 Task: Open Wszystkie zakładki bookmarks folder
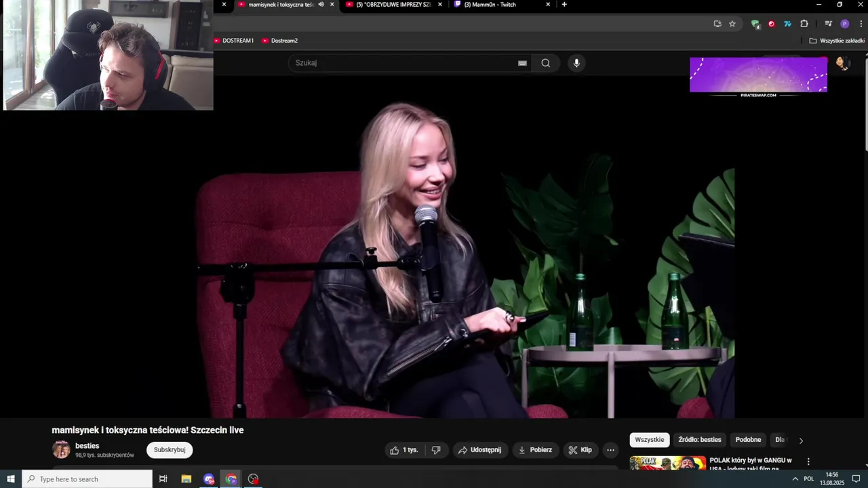tap(837, 41)
